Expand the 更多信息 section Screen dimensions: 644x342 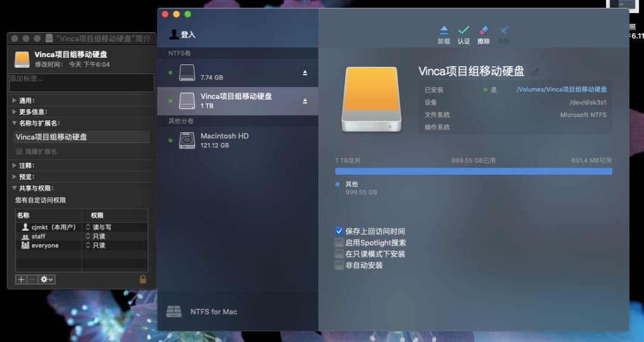point(14,111)
